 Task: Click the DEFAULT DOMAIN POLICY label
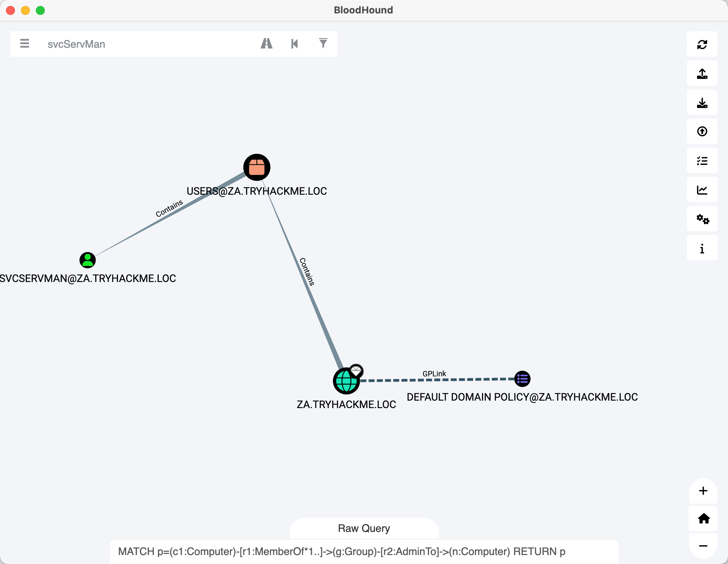522,397
